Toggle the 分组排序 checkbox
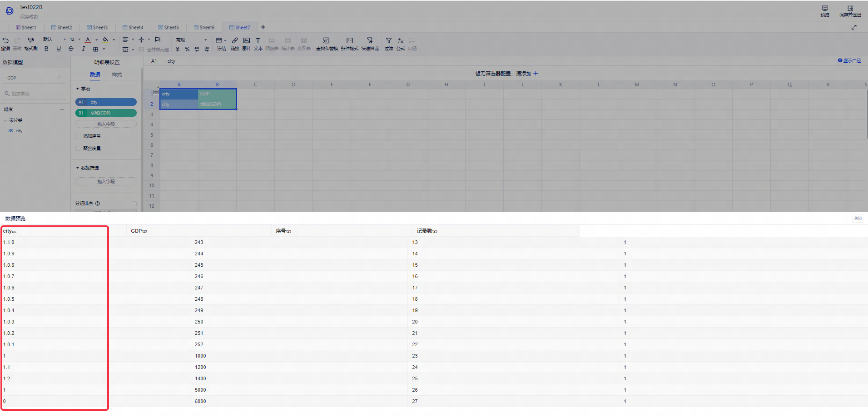Viewport: 868px width, 418px height. coord(134,204)
